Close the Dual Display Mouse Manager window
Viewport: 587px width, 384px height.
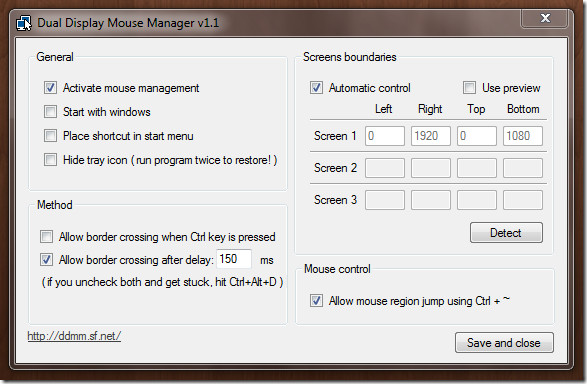coord(545,18)
